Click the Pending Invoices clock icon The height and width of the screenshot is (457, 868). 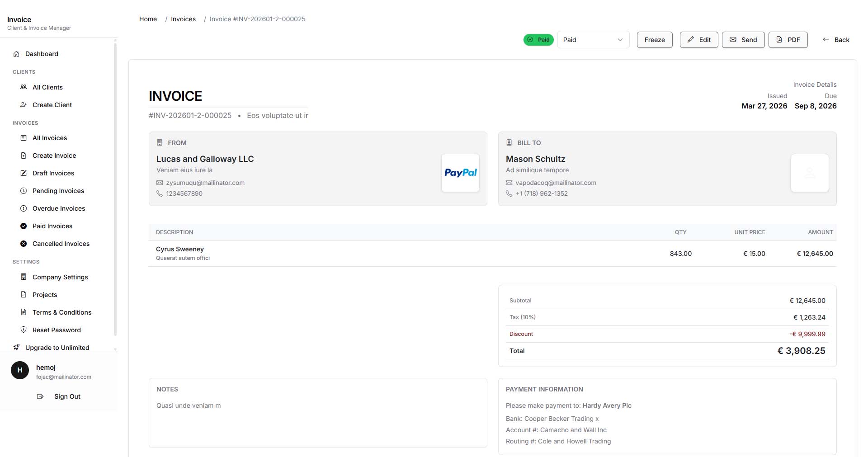[24, 191]
